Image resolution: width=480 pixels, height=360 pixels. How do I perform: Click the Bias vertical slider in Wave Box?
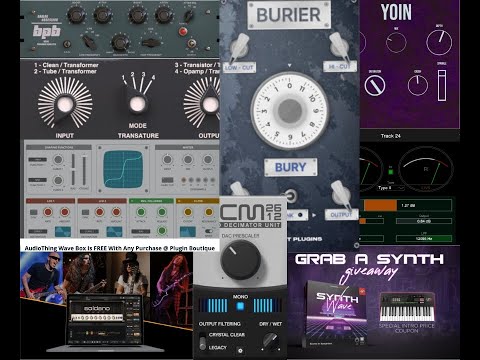[73, 170]
